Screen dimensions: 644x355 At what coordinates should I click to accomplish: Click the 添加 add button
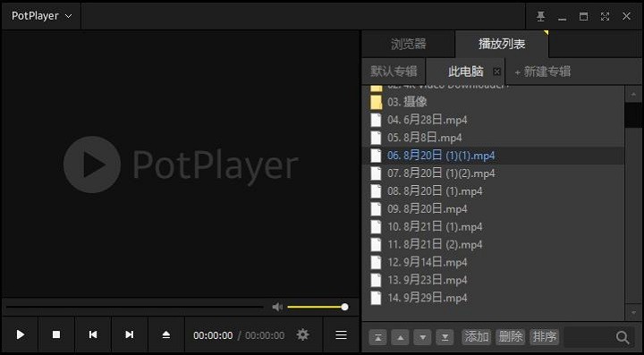click(x=477, y=337)
